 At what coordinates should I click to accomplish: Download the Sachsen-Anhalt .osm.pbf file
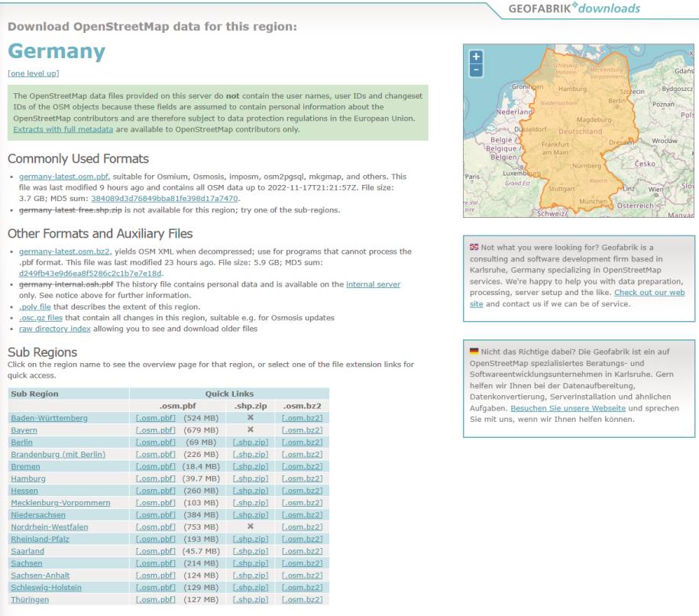156,575
